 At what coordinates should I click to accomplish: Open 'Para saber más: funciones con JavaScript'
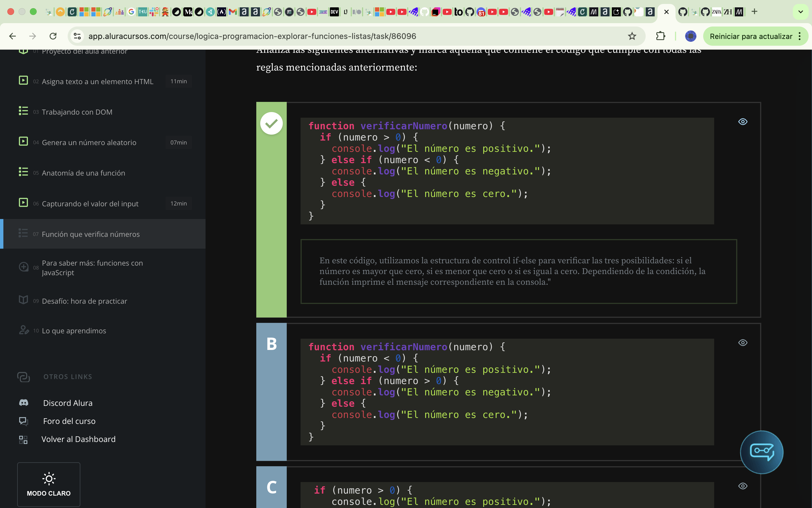pos(92,268)
